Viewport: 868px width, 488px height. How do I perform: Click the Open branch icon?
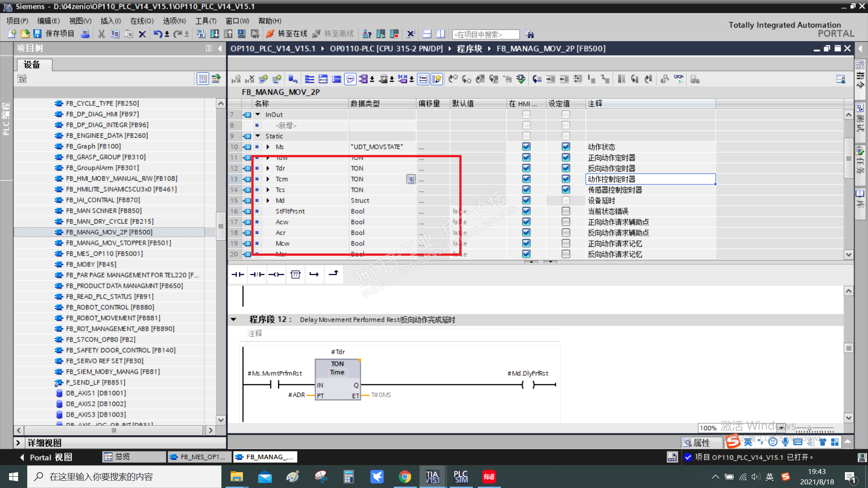[x=314, y=274]
